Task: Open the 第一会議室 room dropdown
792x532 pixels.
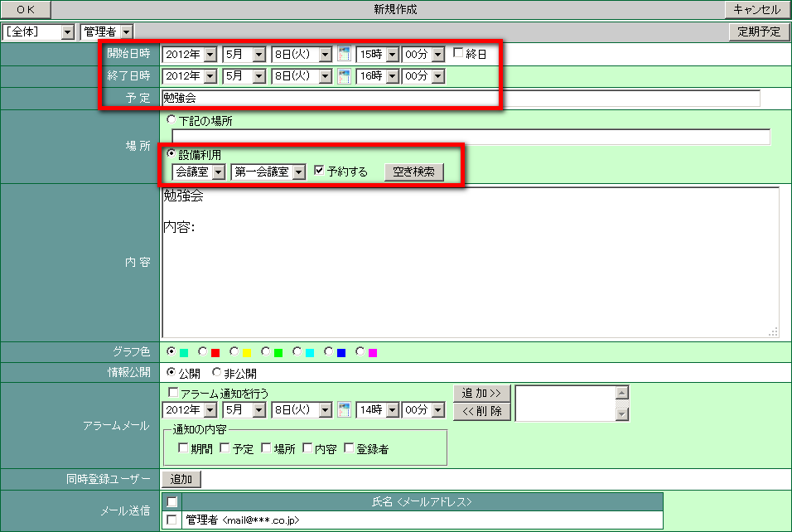Action: [x=268, y=172]
